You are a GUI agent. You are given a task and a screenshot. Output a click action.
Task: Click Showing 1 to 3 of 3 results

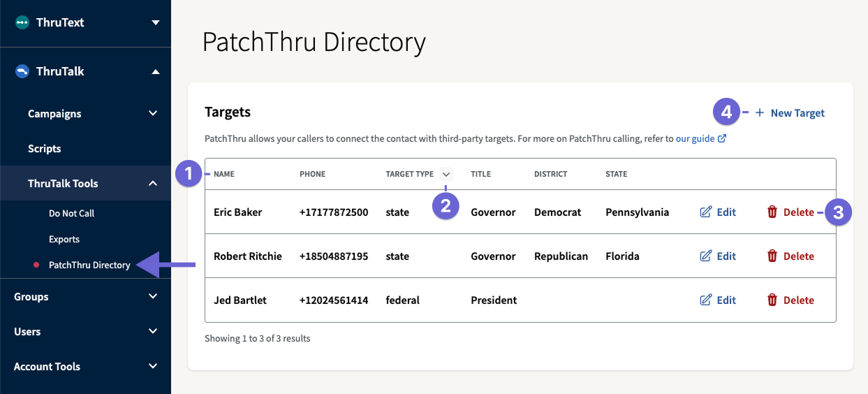coord(258,338)
